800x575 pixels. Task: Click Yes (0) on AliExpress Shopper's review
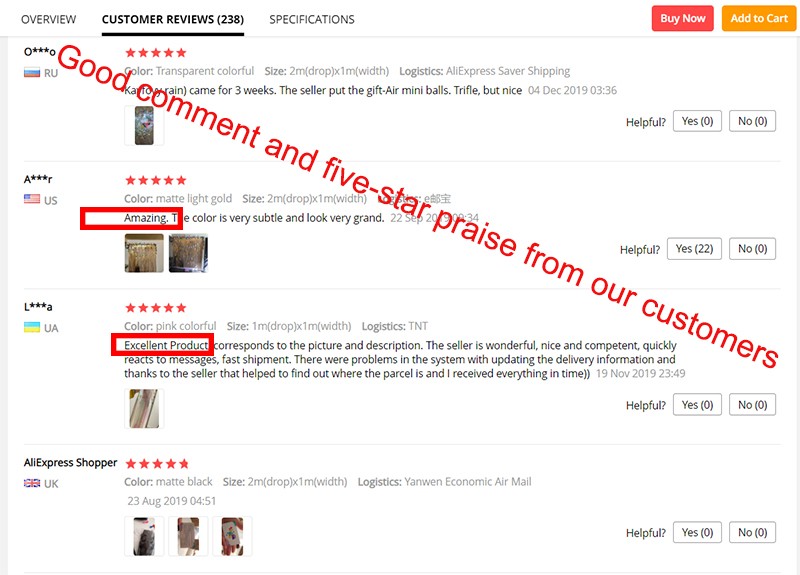[697, 532]
